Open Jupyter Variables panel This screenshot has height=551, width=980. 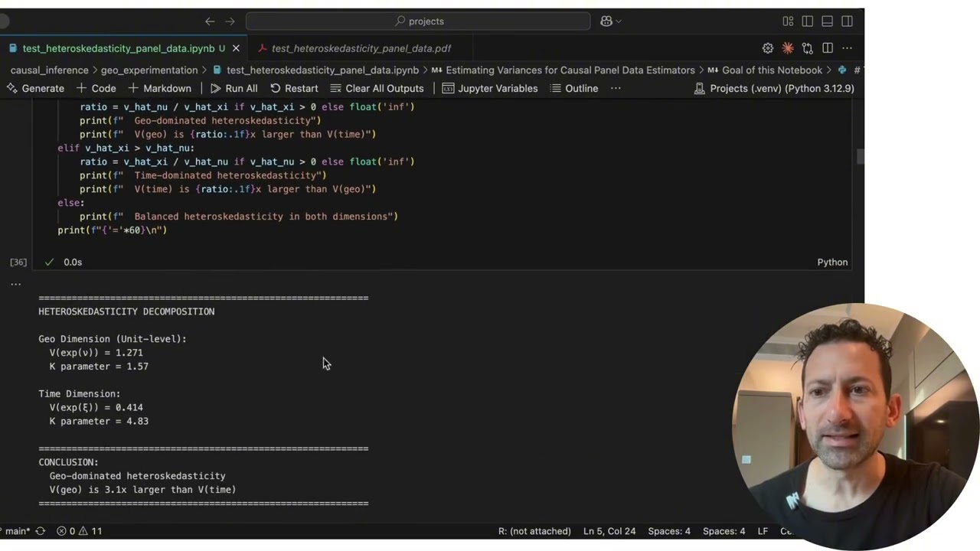point(490,88)
